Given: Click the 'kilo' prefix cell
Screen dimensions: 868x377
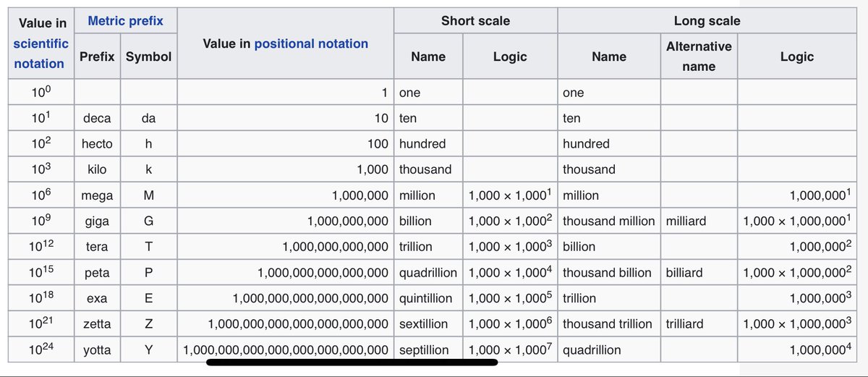Looking at the screenshot, I should click(x=97, y=169).
